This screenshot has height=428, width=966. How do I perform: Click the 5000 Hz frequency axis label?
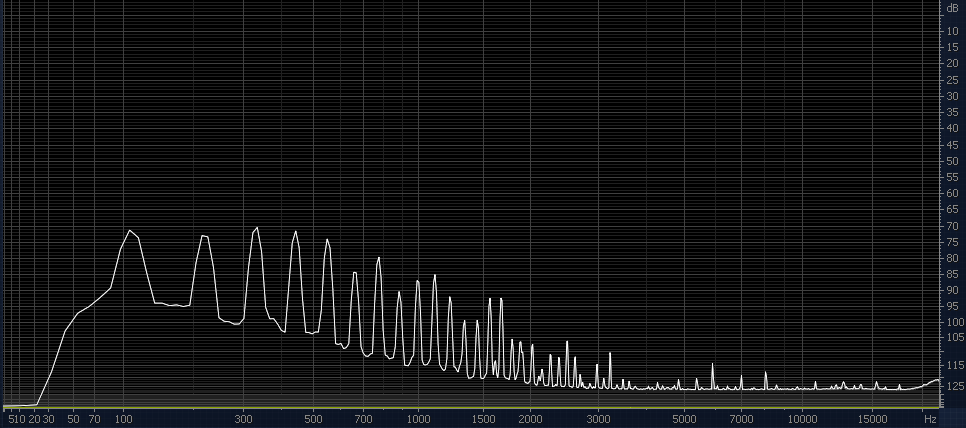[683, 418]
